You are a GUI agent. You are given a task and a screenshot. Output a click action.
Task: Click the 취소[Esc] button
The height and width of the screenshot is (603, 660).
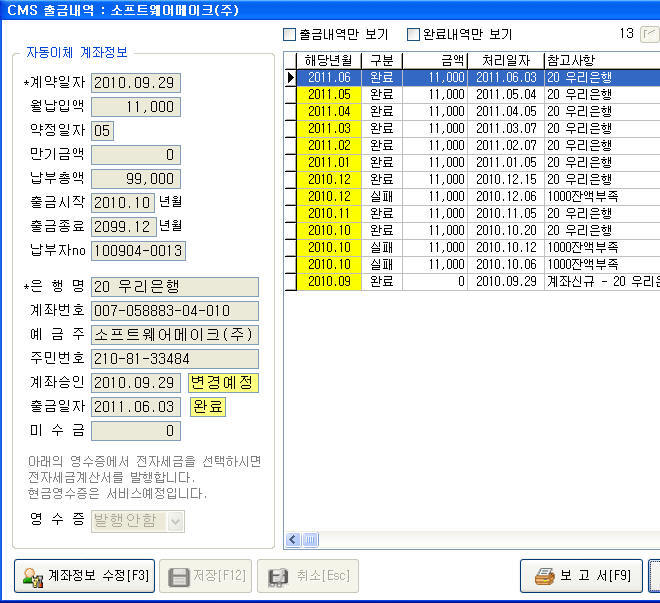point(308,576)
